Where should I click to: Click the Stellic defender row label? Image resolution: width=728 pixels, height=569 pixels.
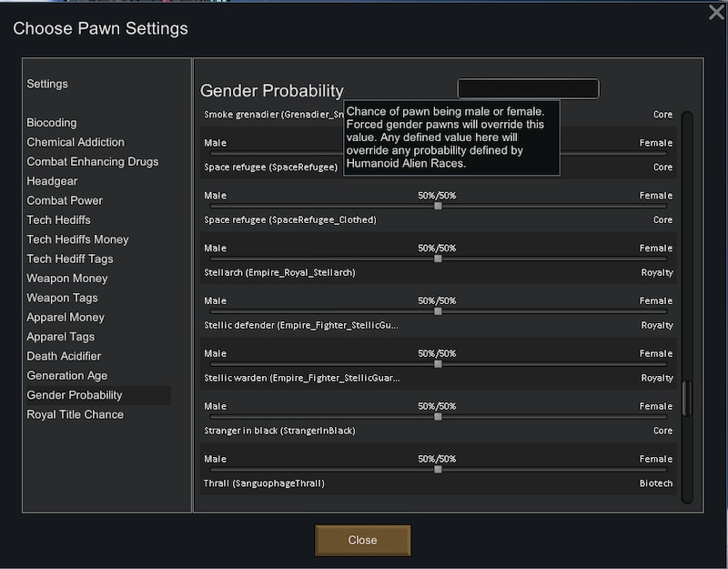click(301, 326)
